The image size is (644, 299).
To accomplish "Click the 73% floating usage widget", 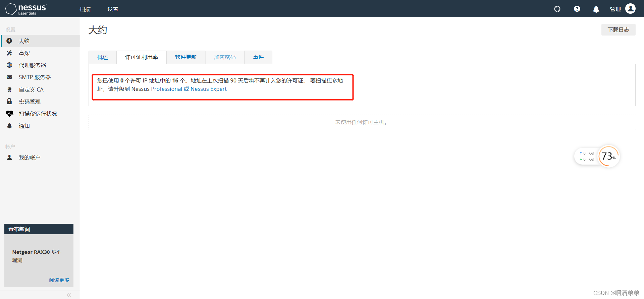I will point(608,156).
